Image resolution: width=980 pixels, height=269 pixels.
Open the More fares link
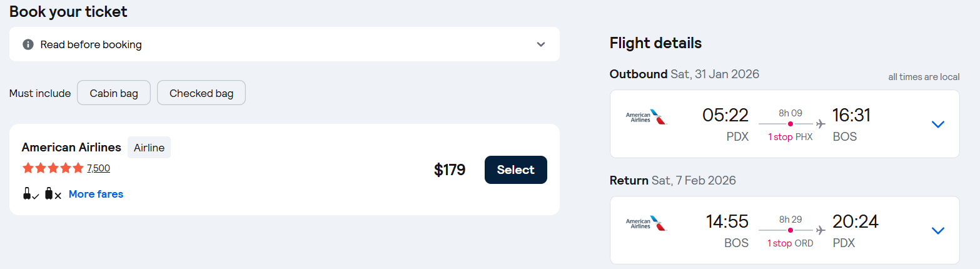(x=96, y=194)
